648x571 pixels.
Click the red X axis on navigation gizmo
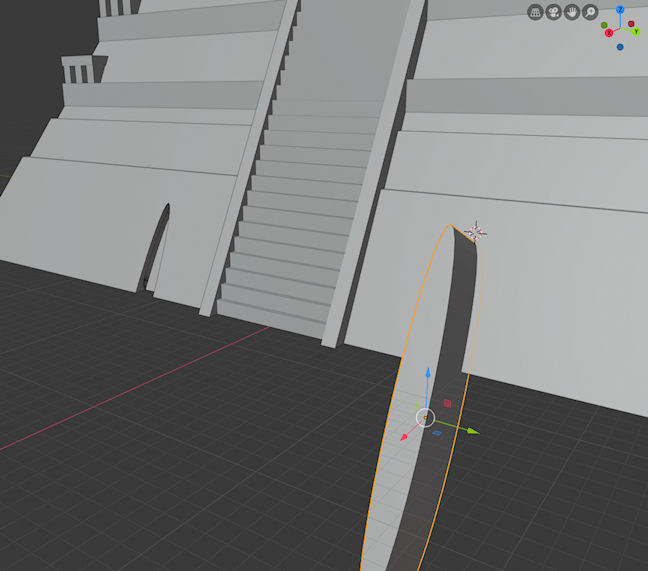(607, 33)
